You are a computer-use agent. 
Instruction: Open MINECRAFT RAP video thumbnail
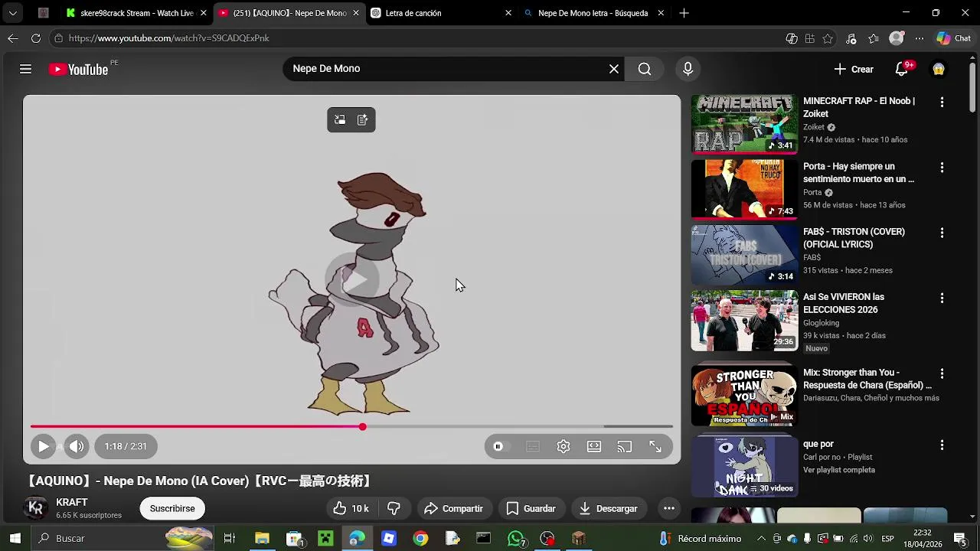744,124
